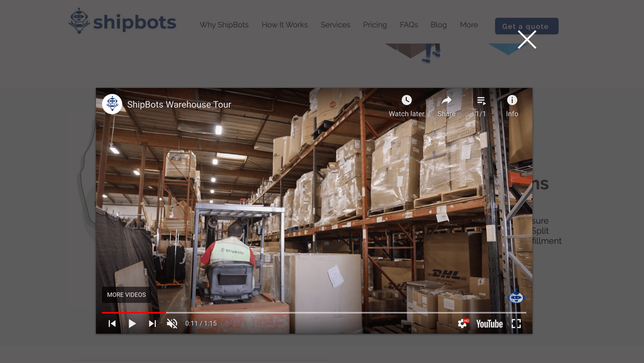Click the YouTube logo to watch on YouTube
The image size is (644, 363).
click(489, 324)
